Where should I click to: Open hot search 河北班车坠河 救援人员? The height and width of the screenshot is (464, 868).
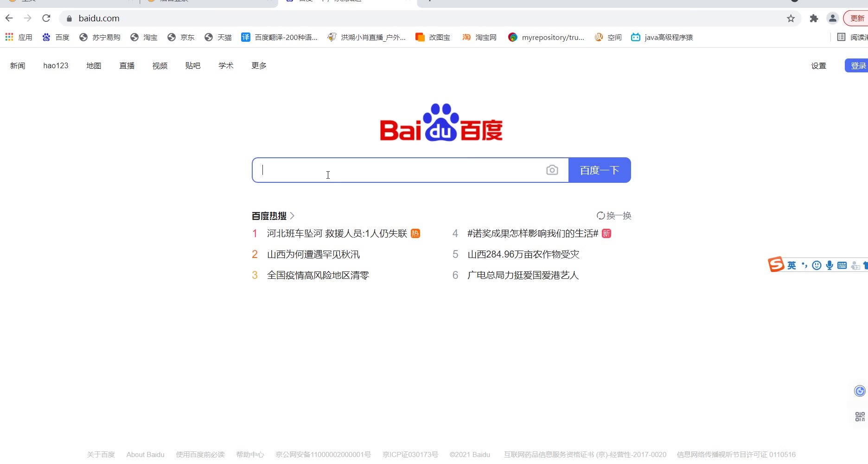337,233
